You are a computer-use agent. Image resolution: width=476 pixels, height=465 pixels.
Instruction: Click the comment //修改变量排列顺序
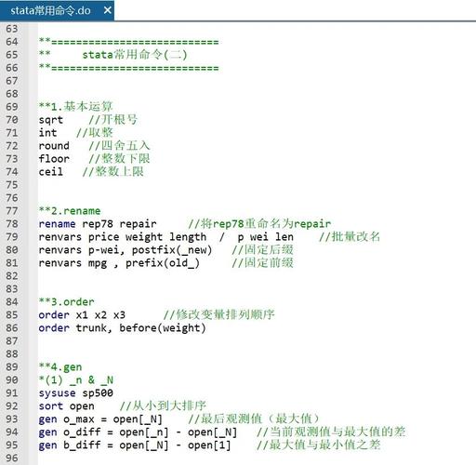219,315
